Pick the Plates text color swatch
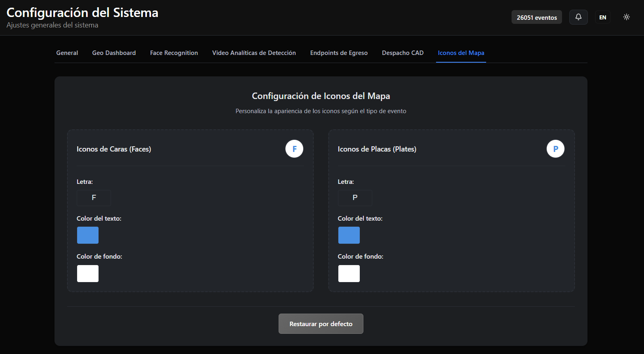644x354 pixels. coord(349,235)
